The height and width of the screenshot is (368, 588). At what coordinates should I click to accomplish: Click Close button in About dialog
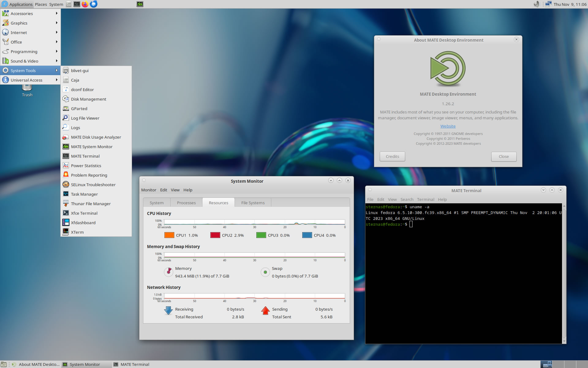pyautogui.click(x=504, y=156)
